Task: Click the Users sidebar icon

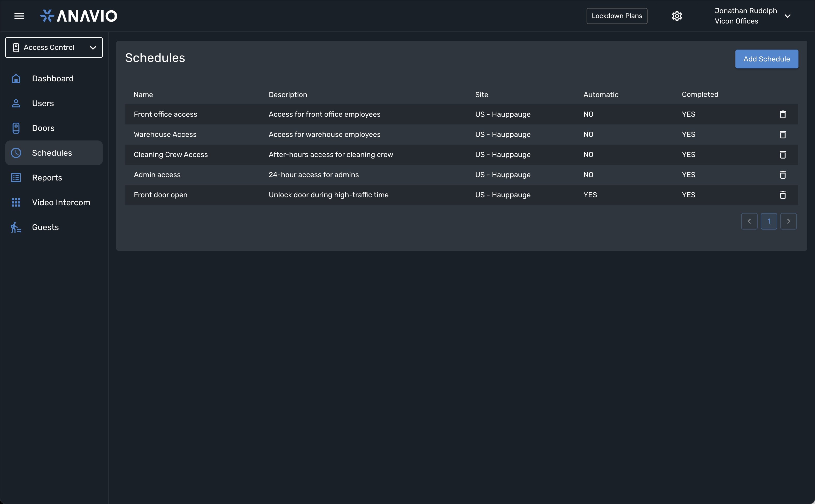Action: (x=16, y=104)
